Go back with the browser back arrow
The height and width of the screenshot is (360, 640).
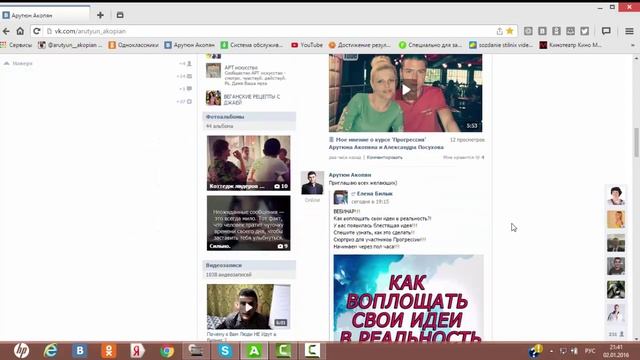click(x=6, y=31)
